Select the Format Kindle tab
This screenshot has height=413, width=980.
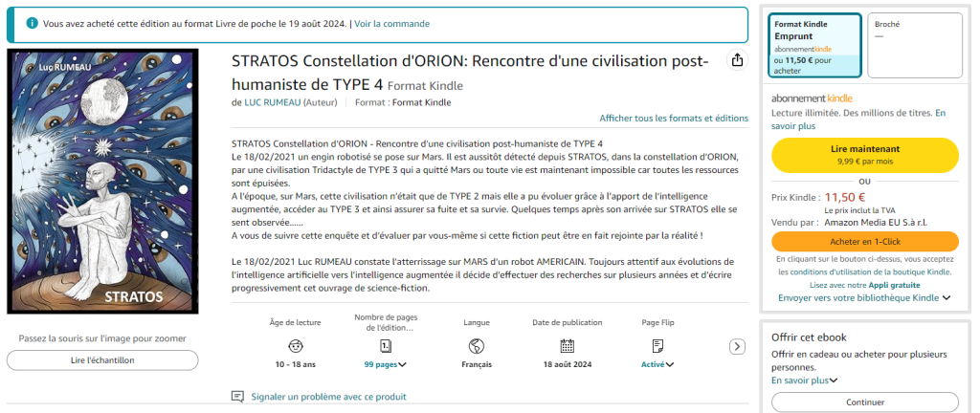(814, 46)
